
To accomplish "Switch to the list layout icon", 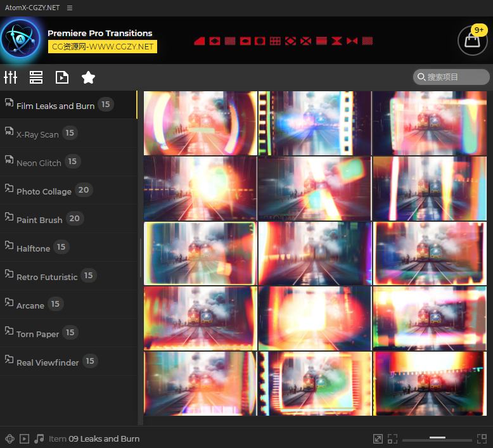I will [x=36, y=77].
